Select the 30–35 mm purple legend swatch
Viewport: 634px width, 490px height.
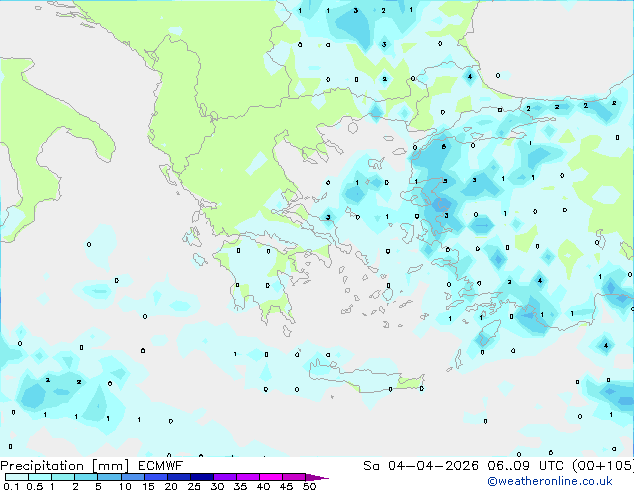(225, 477)
